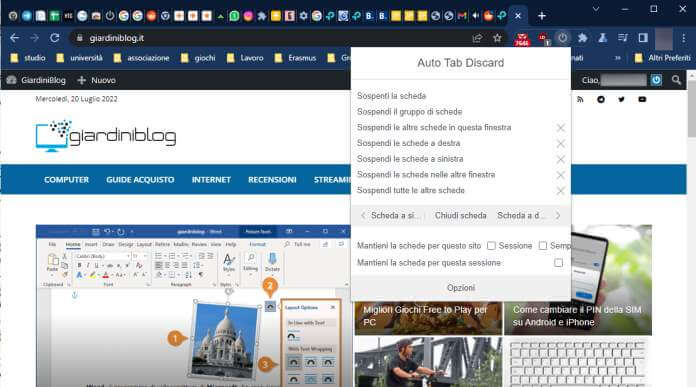Open the 'giochi' bookmarks folder

(x=198, y=58)
